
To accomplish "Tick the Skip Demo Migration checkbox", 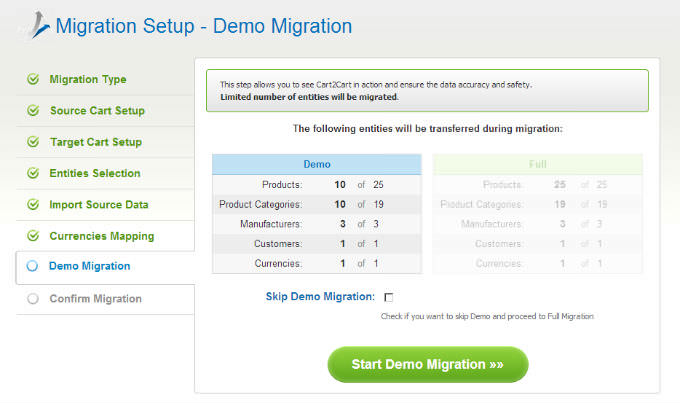I will [x=389, y=297].
